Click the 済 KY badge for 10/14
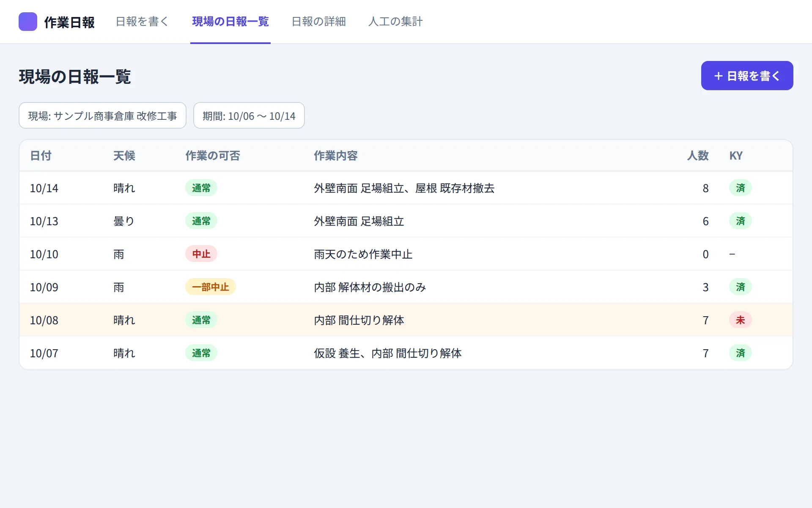Screen dimensions: 812x508 (741, 188)
